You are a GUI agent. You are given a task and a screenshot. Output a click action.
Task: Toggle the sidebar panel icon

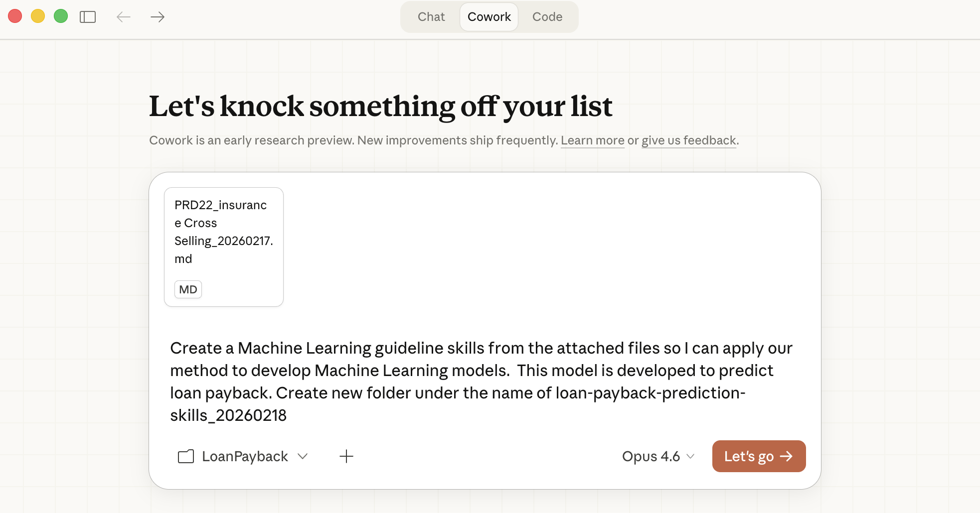pyautogui.click(x=88, y=17)
